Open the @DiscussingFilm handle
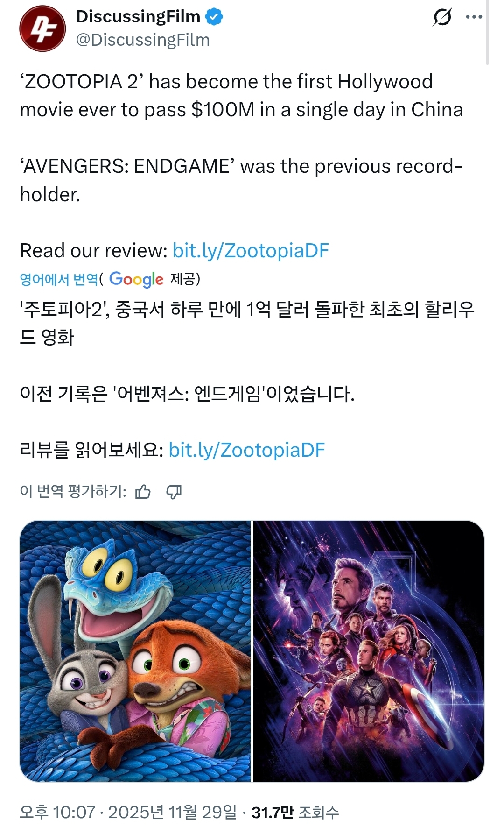Image resolution: width=504 pixels, height=827 pixels. tap(143, 40)
